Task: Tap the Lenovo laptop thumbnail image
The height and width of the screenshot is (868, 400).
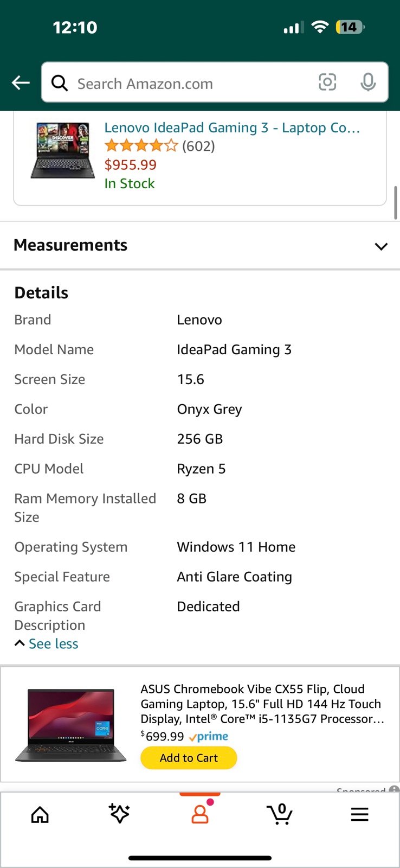Action: 63,150
